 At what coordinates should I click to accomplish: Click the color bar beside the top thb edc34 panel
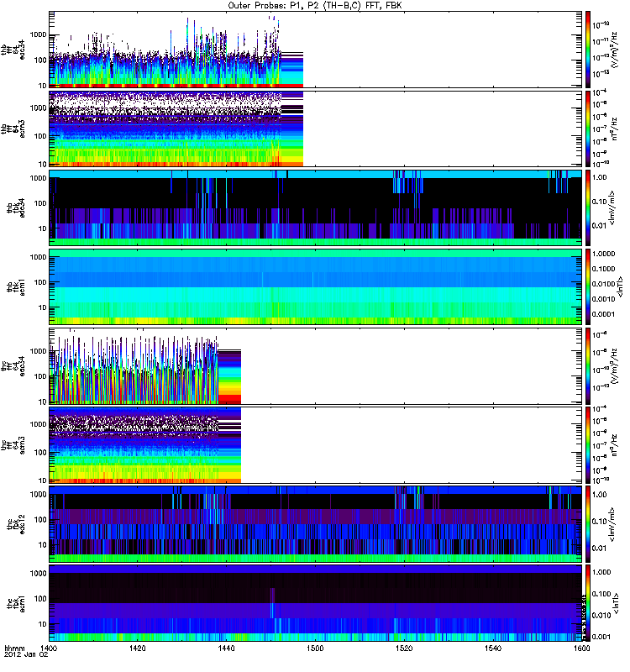click(589, 50)
